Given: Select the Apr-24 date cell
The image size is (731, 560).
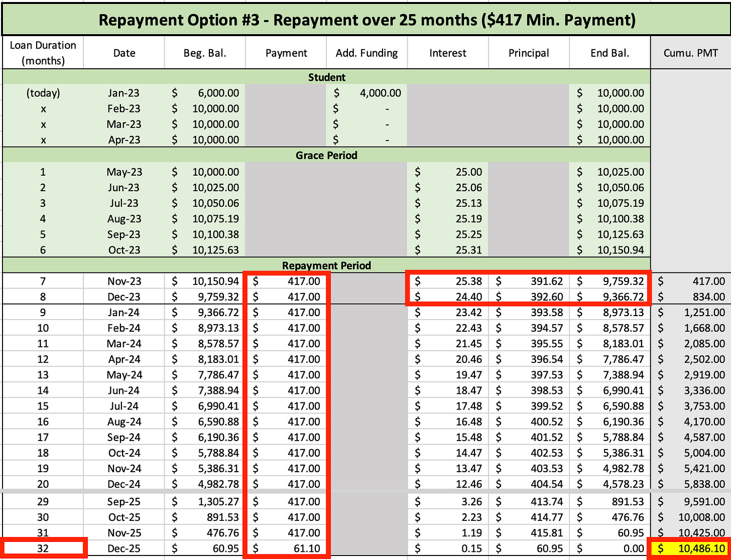Looking at the screenshot, I should click(124, 359).
